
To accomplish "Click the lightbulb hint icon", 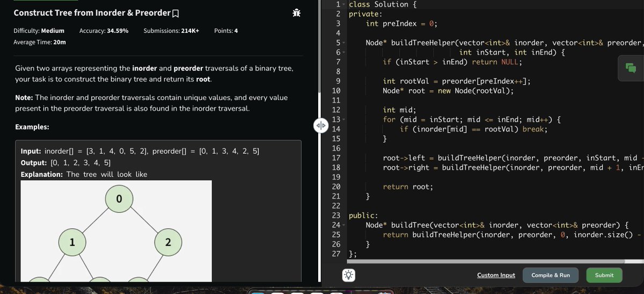I will 349,275.
